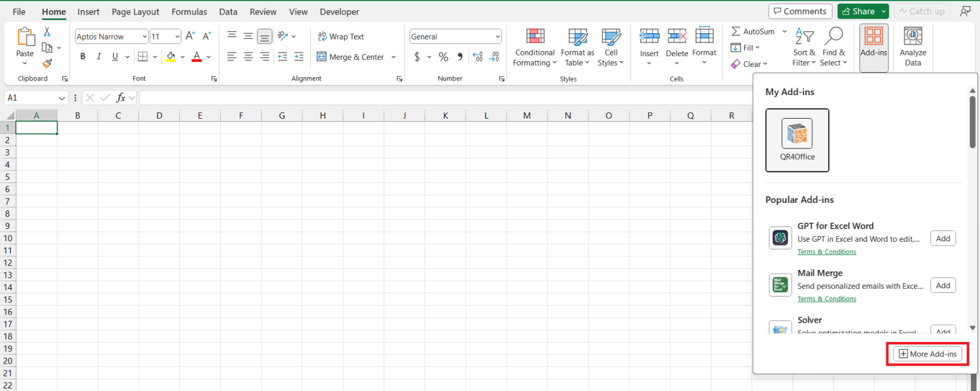980x391 pixels.
Task: Click the Increase Font Size icon
Action: click(x=190, y=36)
